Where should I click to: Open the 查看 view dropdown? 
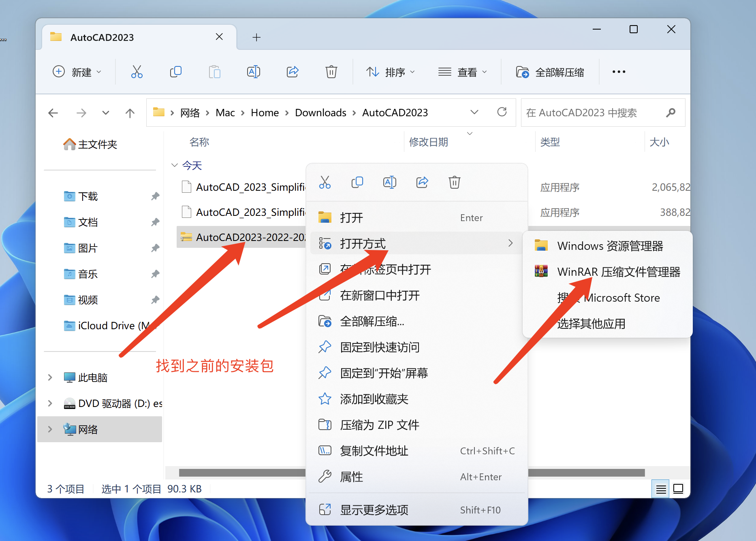click(462, 72)
